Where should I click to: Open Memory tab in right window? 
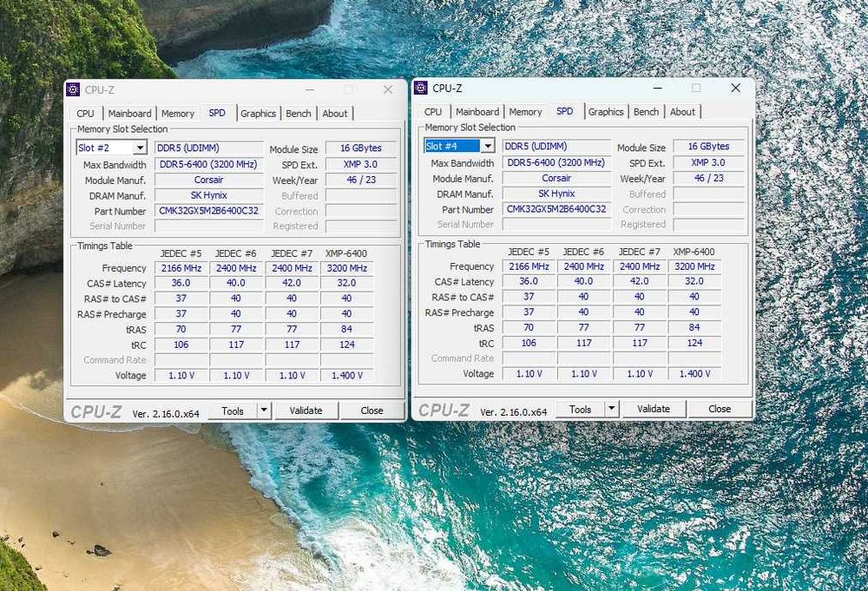(x=525, y=112)
